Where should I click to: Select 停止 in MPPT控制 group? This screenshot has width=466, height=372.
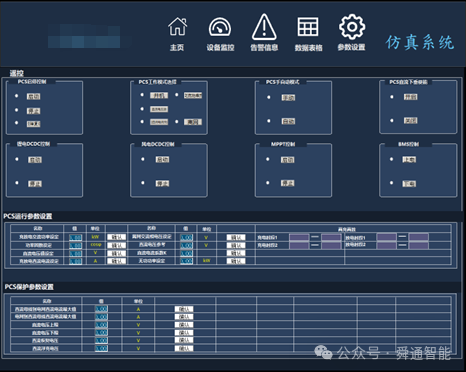(x=287, y=183)
